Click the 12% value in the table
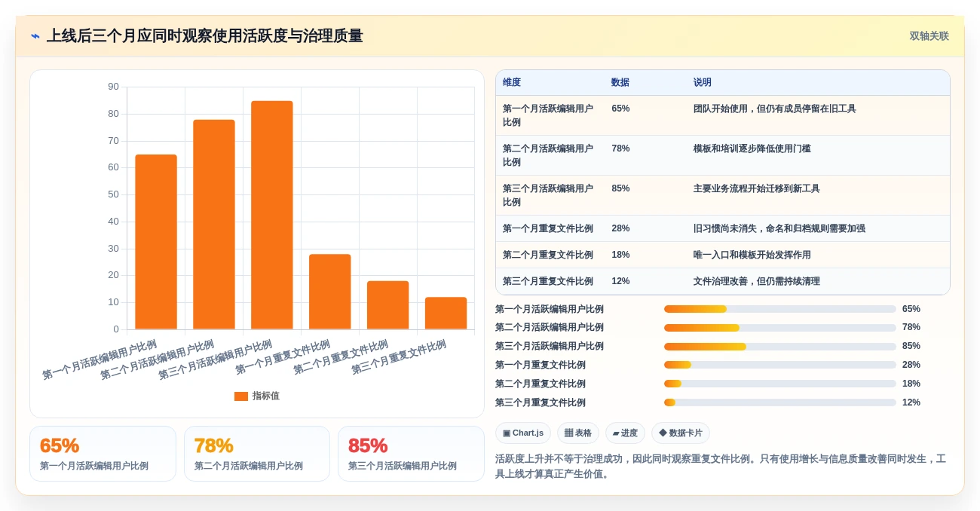 tap(620, 281)
